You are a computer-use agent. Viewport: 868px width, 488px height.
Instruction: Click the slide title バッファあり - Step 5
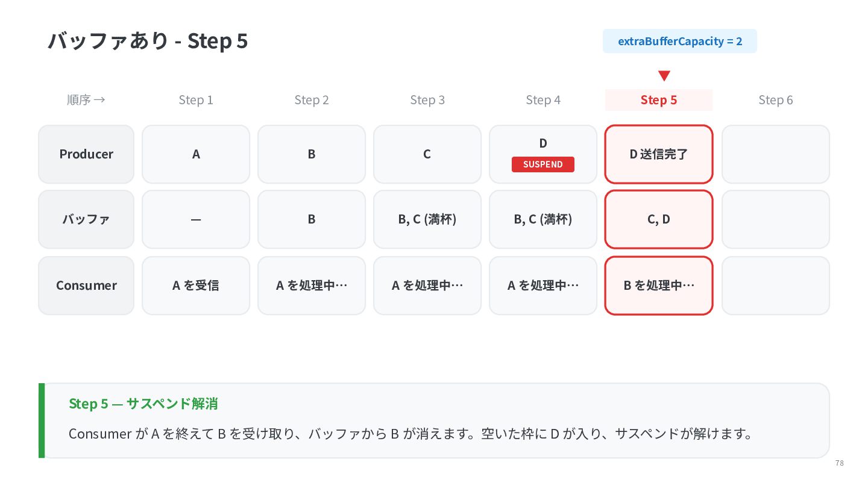(x=148, y=41)
